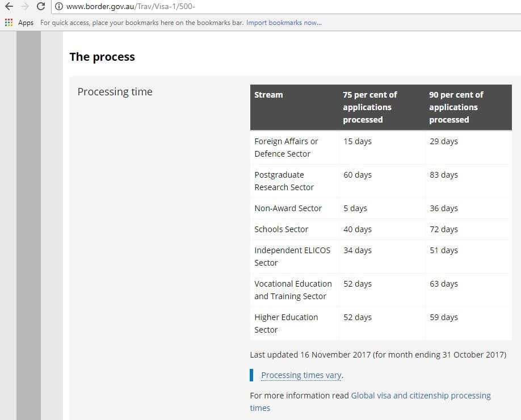Click the 90 per cent column header
Screen dimensions: 521x420
click(456, 107)
